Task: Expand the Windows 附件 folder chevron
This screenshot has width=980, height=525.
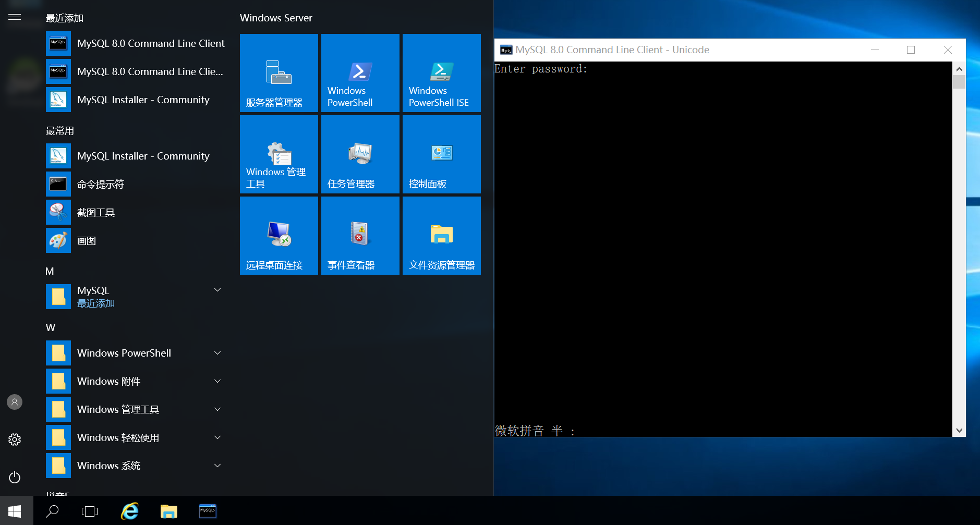Action: (x=217, y=381)
